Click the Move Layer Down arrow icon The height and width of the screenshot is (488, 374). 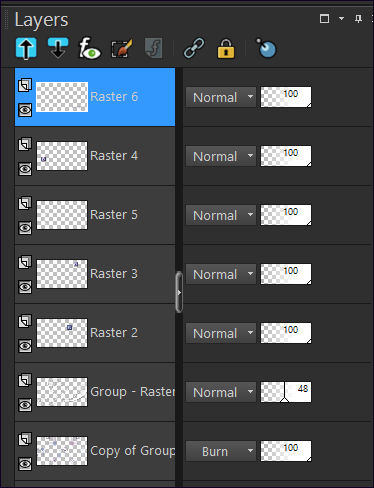pos(58,48)
